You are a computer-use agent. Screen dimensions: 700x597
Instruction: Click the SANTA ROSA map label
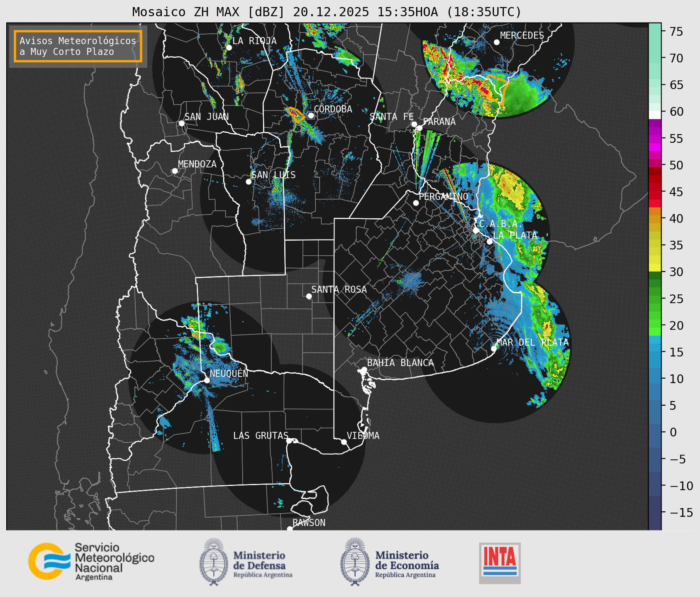tap(339, 289)
